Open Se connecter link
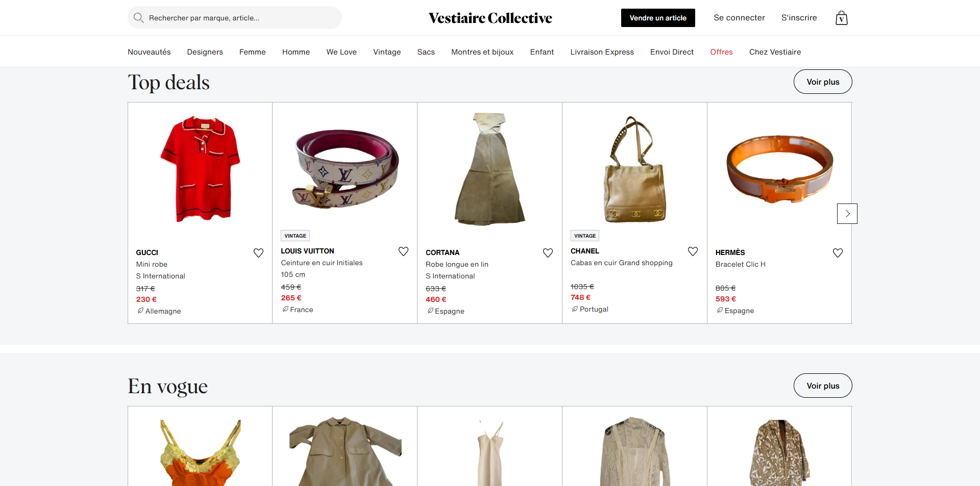The width and height of the screenshot is (980, 486). point(739,18)
